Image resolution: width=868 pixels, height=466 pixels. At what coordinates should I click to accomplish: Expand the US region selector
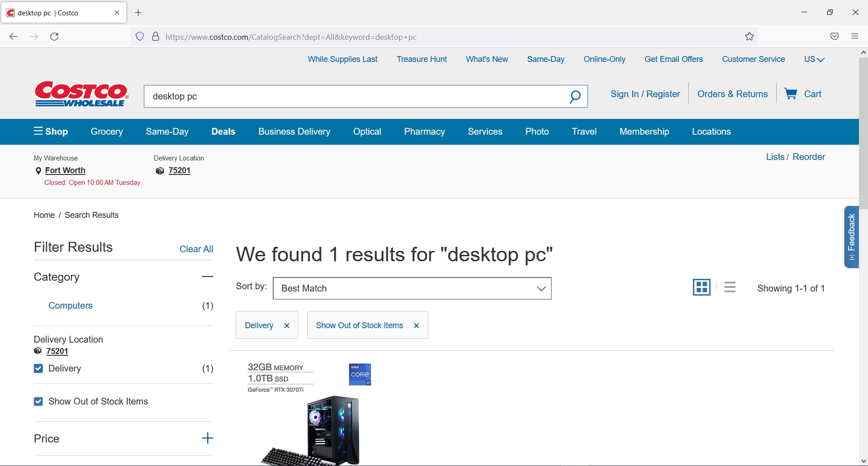pos(814,59)
